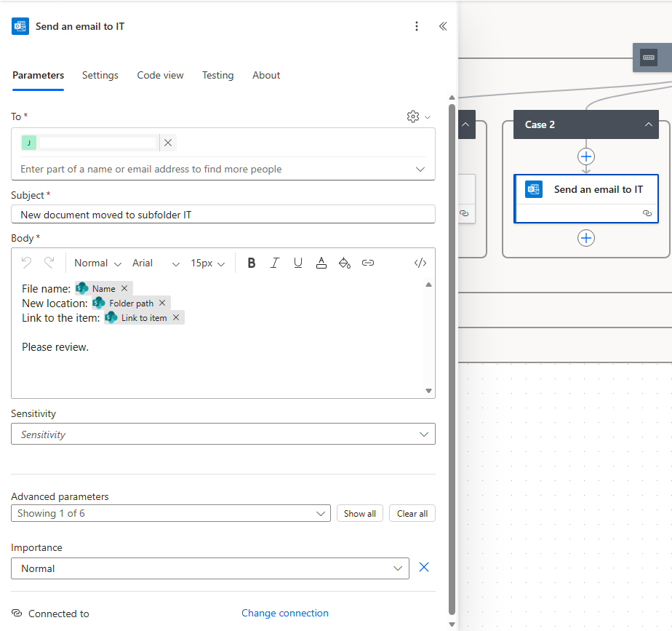This screenshot has width=672, height=631.
Task: Click the Case 2 header label
Action: coord(540,125)
